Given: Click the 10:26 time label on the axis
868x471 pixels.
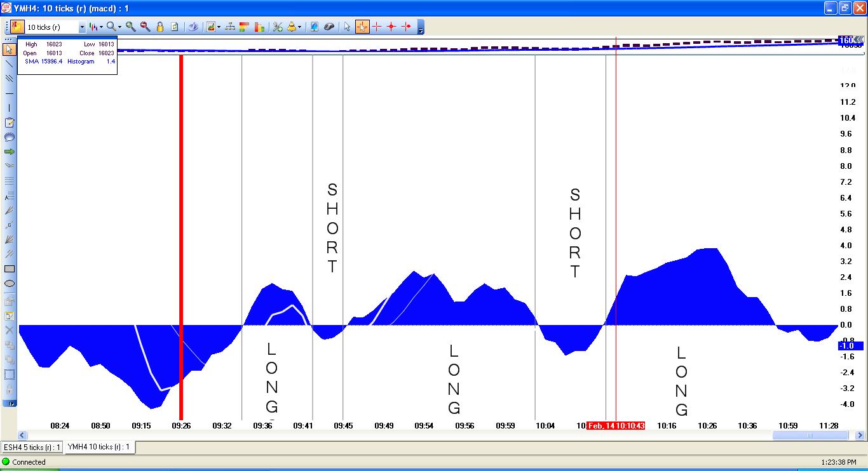Looking at the screenshot, I should coord(707,425).
